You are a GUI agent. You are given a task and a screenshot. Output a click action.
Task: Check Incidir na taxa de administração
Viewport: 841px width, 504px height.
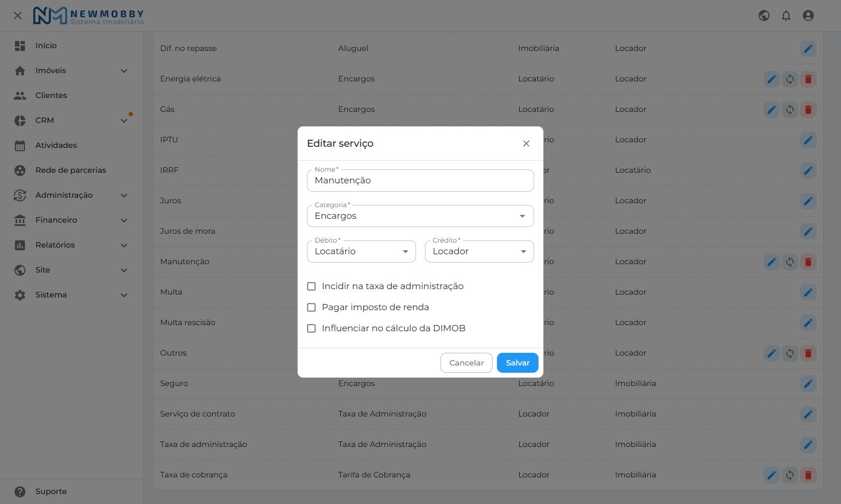point(311,286)
